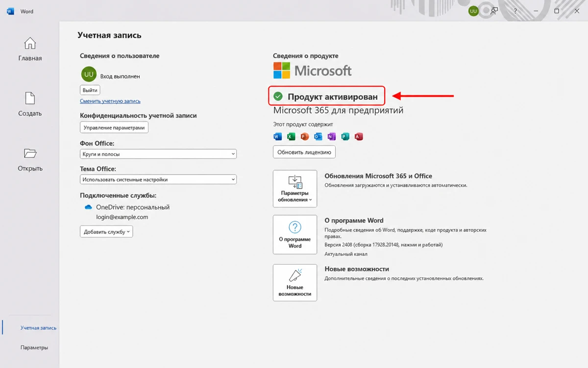Click the Excel app icon
The width and height of the screenshot is (588, 368).
click(x=291, y=137)
